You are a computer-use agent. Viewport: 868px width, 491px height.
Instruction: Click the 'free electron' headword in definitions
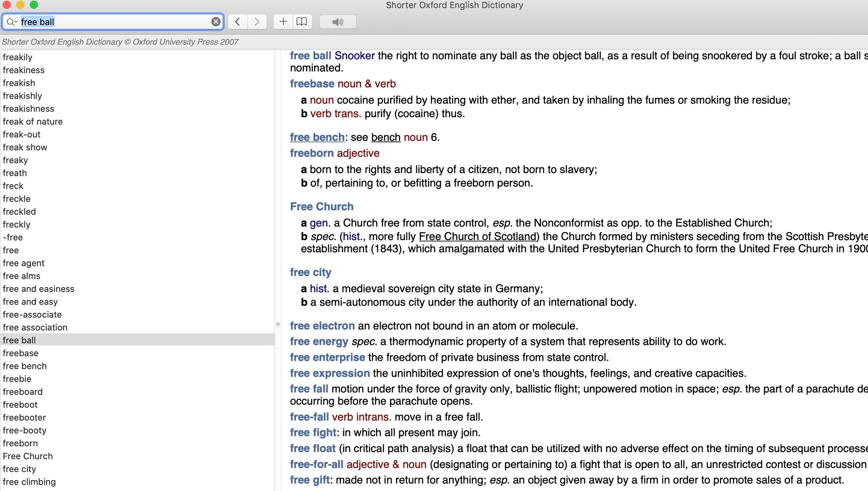pos(322,326)
